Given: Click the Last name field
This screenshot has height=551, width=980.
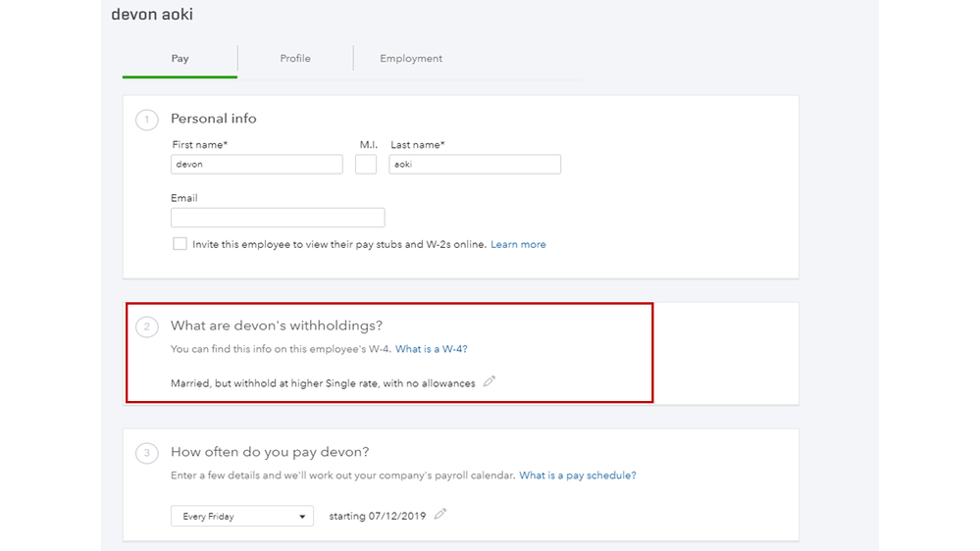Looking at the screenshot, I should tap(474, 165).
